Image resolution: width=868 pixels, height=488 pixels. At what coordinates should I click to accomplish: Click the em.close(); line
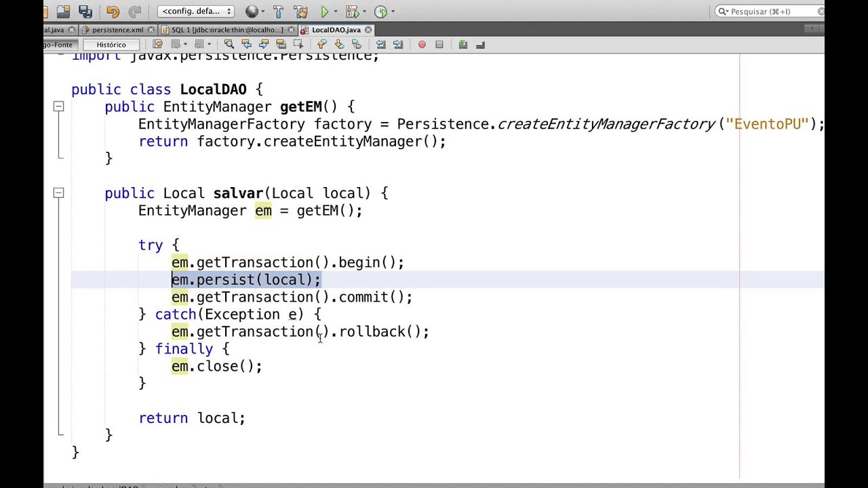pos(217,366)
